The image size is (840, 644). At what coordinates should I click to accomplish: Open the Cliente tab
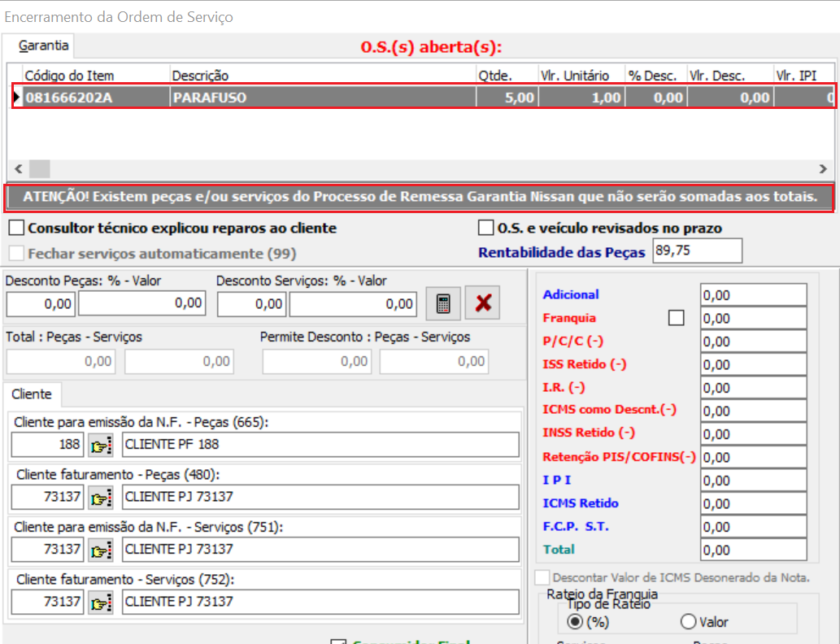32,394
